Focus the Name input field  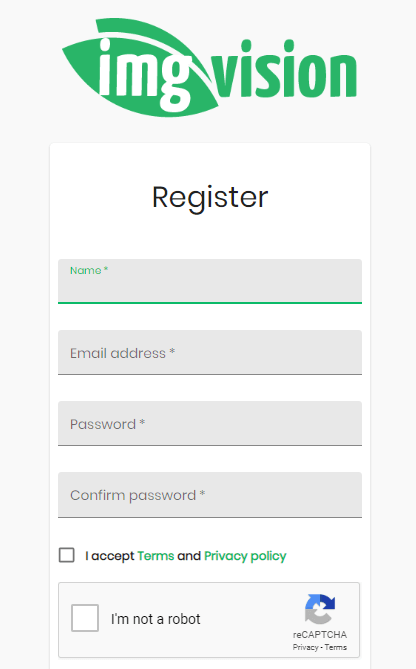point(210,281)
